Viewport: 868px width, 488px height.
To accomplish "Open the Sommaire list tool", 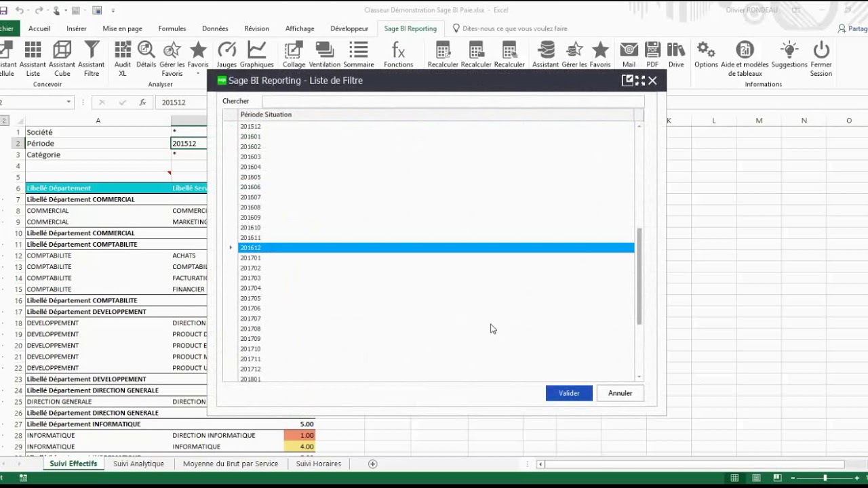I will point(358,55).
